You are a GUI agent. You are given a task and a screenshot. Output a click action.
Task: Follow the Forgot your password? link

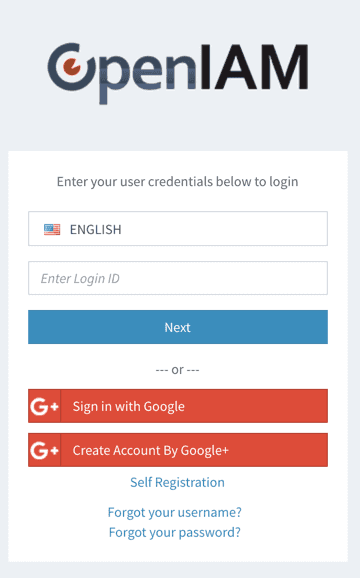[x=175, y=533]
